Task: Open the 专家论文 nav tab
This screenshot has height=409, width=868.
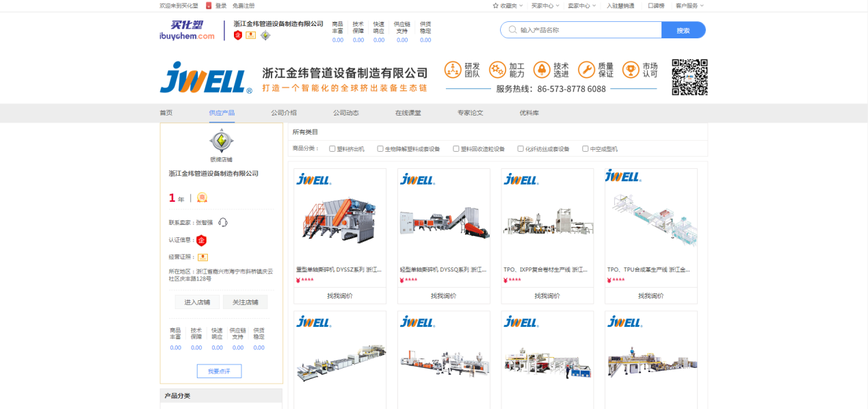Action: 471,113
